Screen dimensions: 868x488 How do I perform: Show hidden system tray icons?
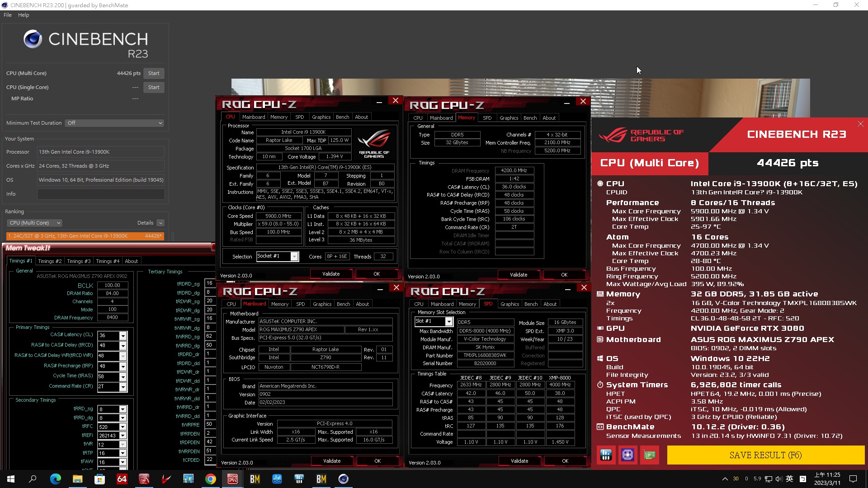click(x=725, y=479)
